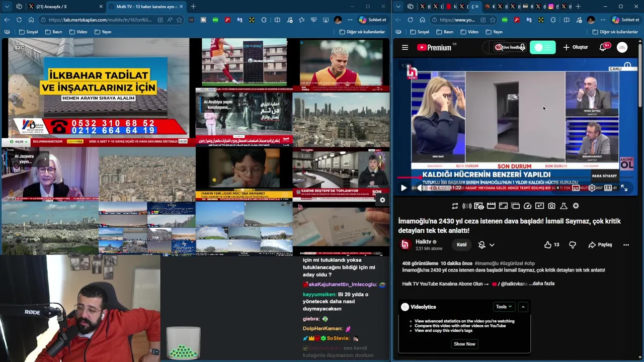The image size is (644, 362).
Task: Open Diğer sık kullanılanlar folder in the left window
Action: click(x=362, y=32)
